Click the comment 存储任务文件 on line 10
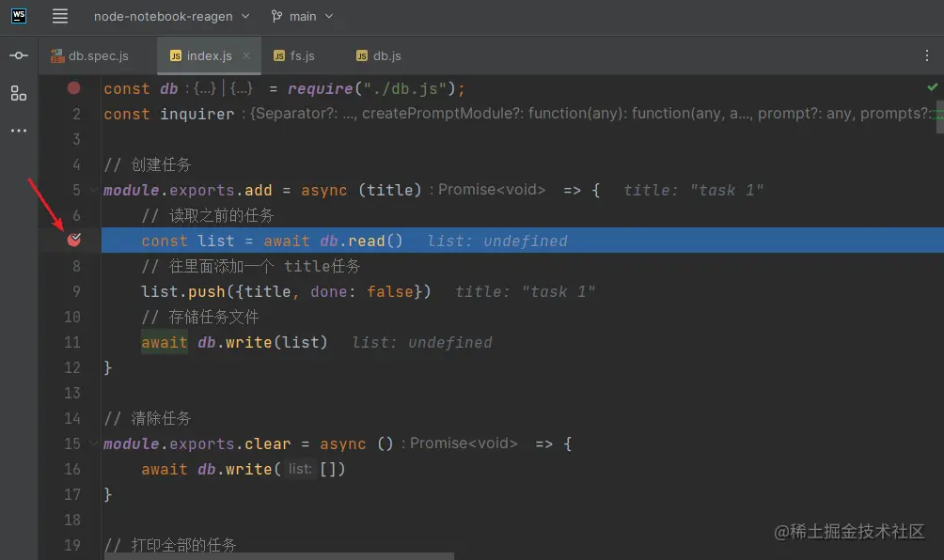This screenshot has height=560, width=944. coord(213,317)
